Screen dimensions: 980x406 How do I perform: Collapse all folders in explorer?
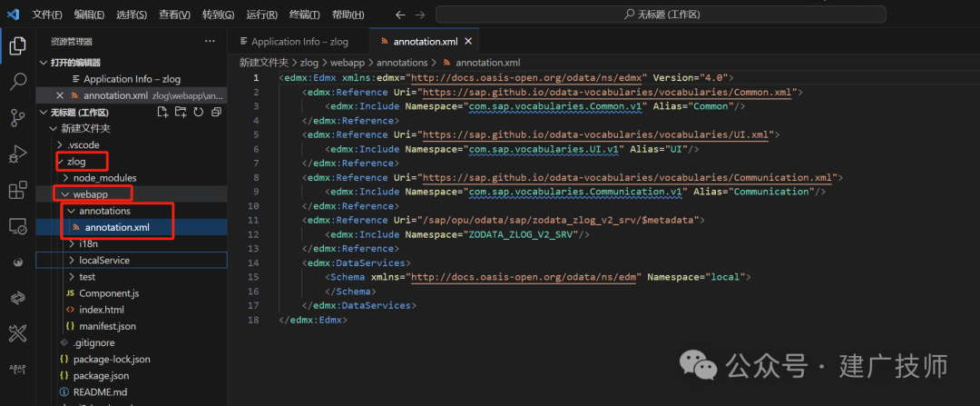click(x=216, y=112)
